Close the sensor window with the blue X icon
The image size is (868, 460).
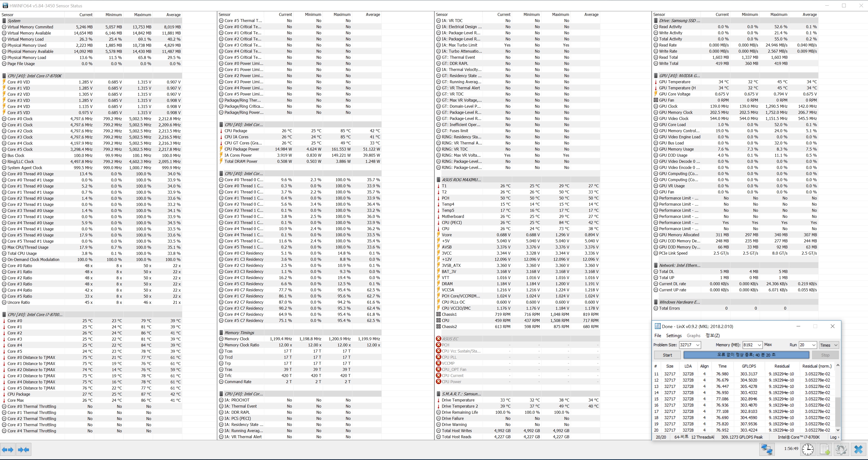[x=858, y=449]
